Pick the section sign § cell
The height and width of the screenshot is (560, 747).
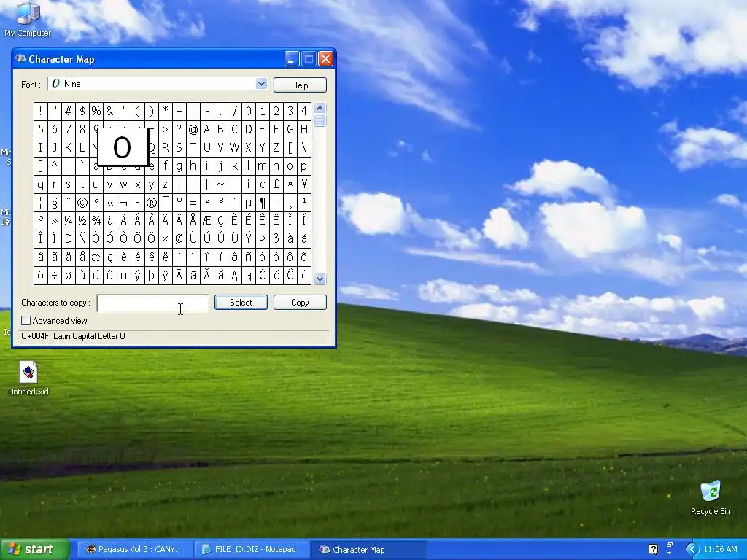54,203
